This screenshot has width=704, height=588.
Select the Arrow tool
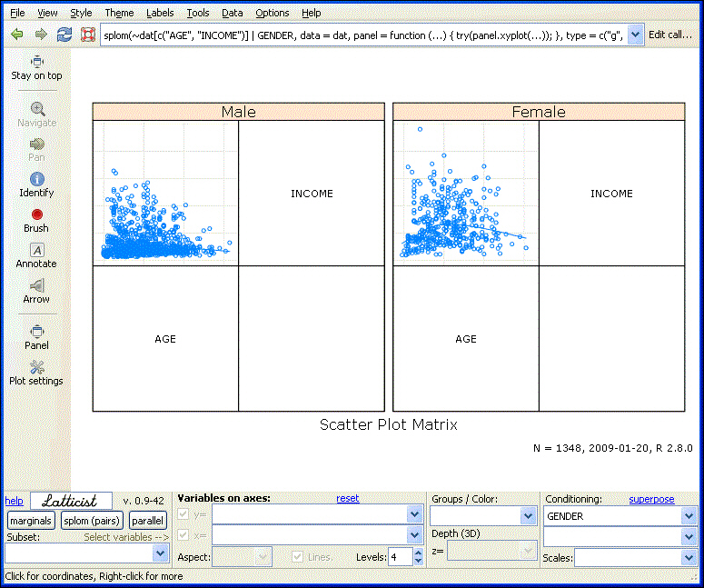click(37, 292)
